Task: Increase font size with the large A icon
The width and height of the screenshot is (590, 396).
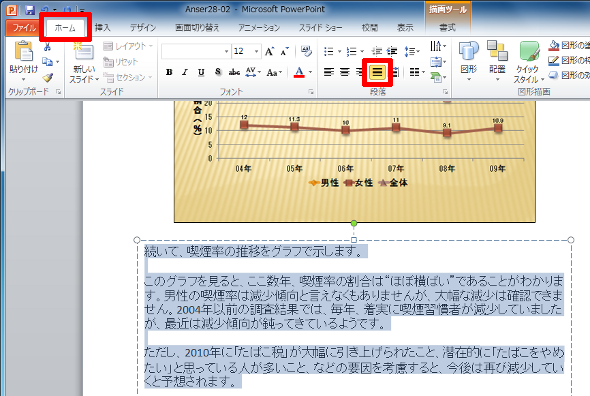Action: pos(269,51)
